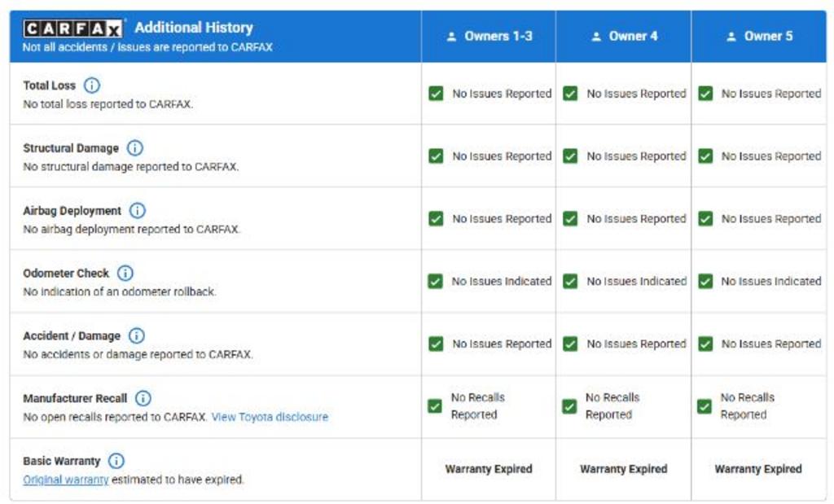Click Airbag Deployment green check for Owner 4
Viewport: 834px width, 504px height.
570,218
